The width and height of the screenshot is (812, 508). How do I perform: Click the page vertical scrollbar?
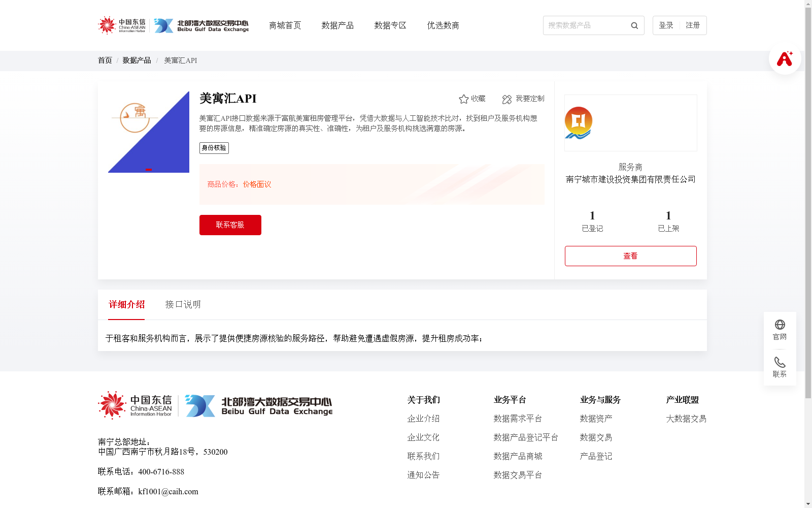[808, 203]
